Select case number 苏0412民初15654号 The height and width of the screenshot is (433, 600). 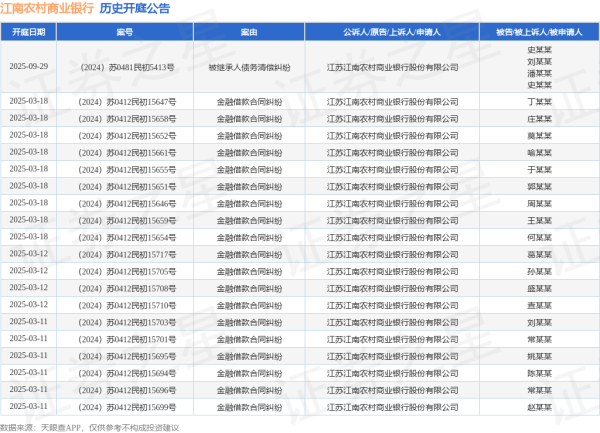click(127, 238)
